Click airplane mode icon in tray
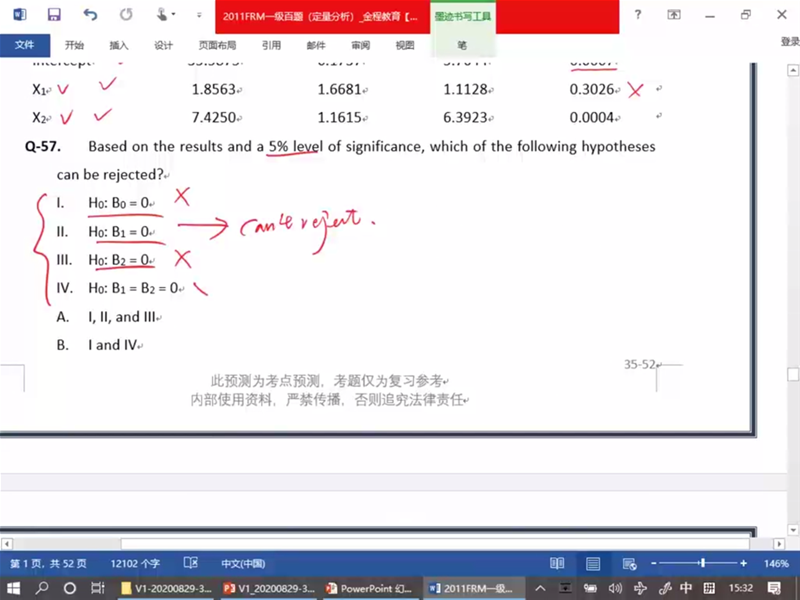The height and width of the screenshot is (600, 800). point(640,588)
